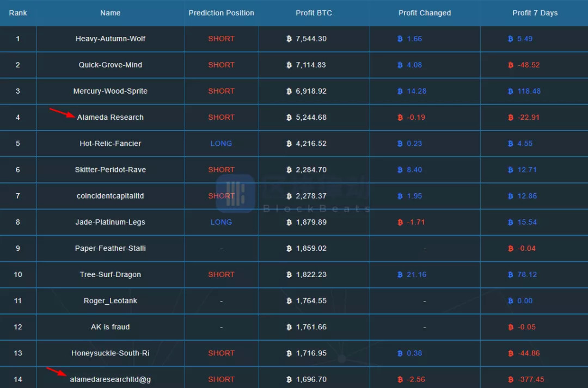Select 7-day profit -22.91
Viewport: 588px width, 388px height.
pyautogui.click(x=528, y=118)
